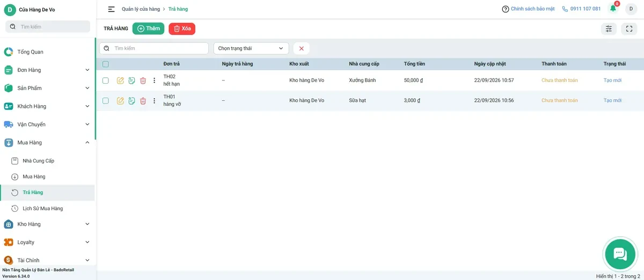Viewport: 644px width, 280px height.
Task: Open the Chọn trạng thái status dropdown
Action: click(251, 48)
